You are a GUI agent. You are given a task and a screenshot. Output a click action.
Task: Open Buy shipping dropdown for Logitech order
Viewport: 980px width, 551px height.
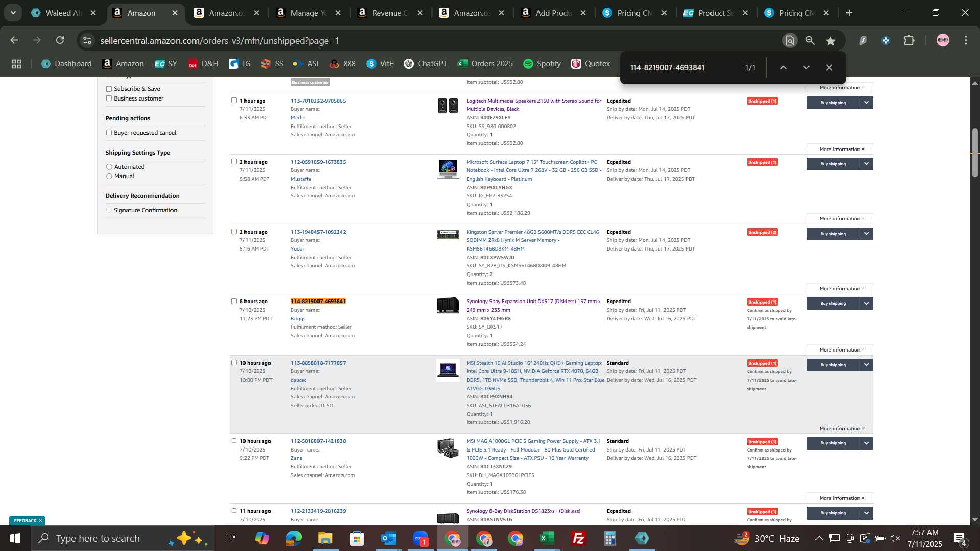click(867, 103)
